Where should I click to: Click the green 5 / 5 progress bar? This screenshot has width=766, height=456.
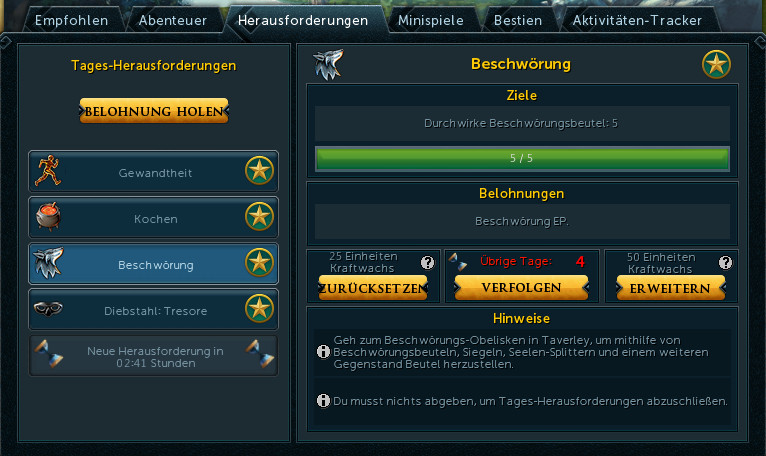coord(522,158)
